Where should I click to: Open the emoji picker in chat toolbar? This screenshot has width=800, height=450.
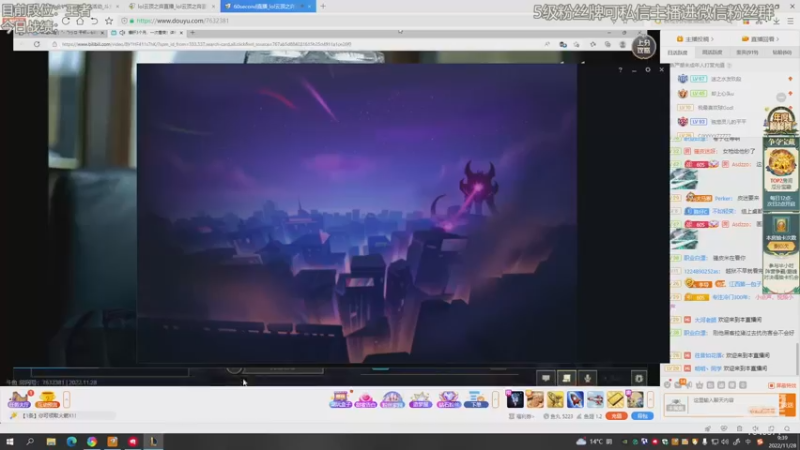[x=668, y=385]
